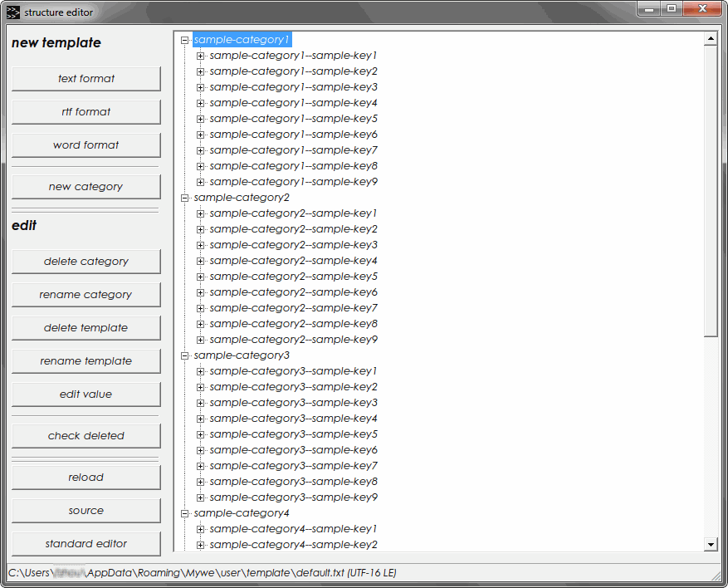Select sample-category2 in the tree
Viewport: 728px width, 588px height.
pos(242,197)
